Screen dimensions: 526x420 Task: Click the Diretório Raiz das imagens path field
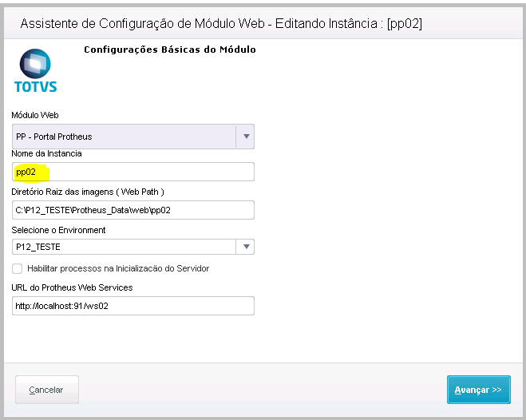coord(133,209)
